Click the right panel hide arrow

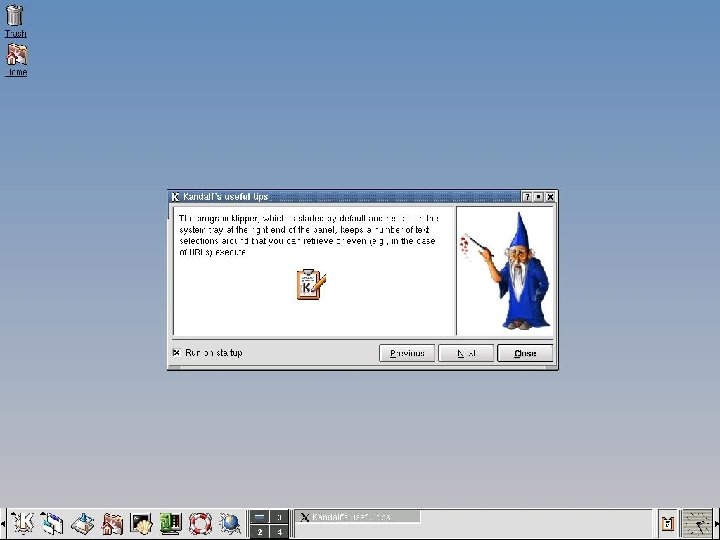(717, 523)
